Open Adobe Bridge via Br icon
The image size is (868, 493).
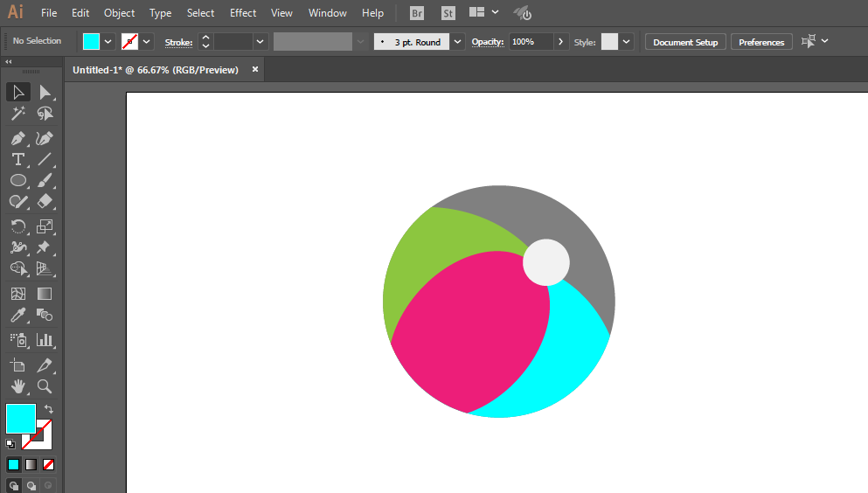tap(417, 13)
